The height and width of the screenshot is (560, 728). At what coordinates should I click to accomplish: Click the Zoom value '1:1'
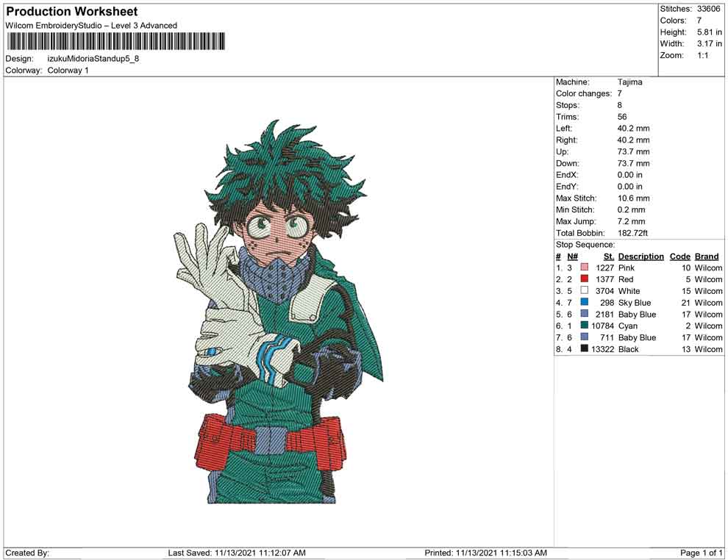point(703,55)
